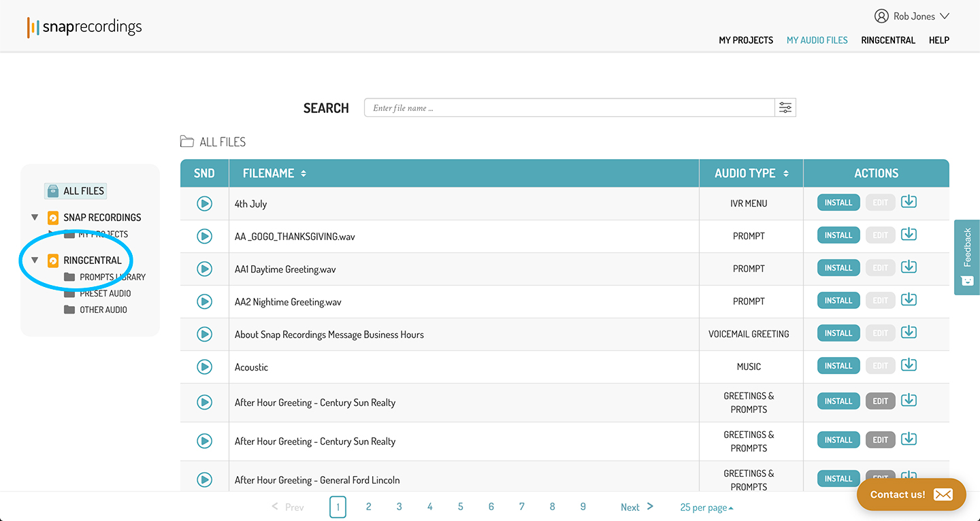Download AA2 Nightime Greeting.wav

(909, 300)
